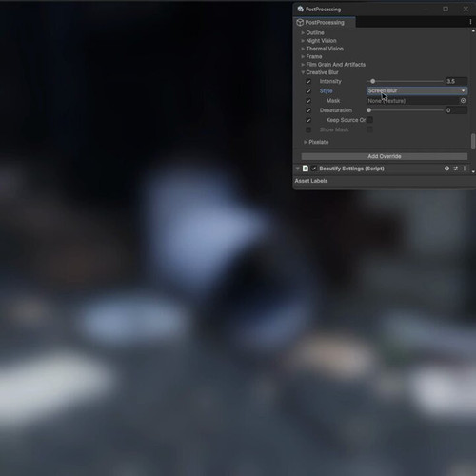Toggle the Keep Source override checkbox
The width and height of the screenshot is (476, 476).
pyautogui.click(x=308, y=120)
